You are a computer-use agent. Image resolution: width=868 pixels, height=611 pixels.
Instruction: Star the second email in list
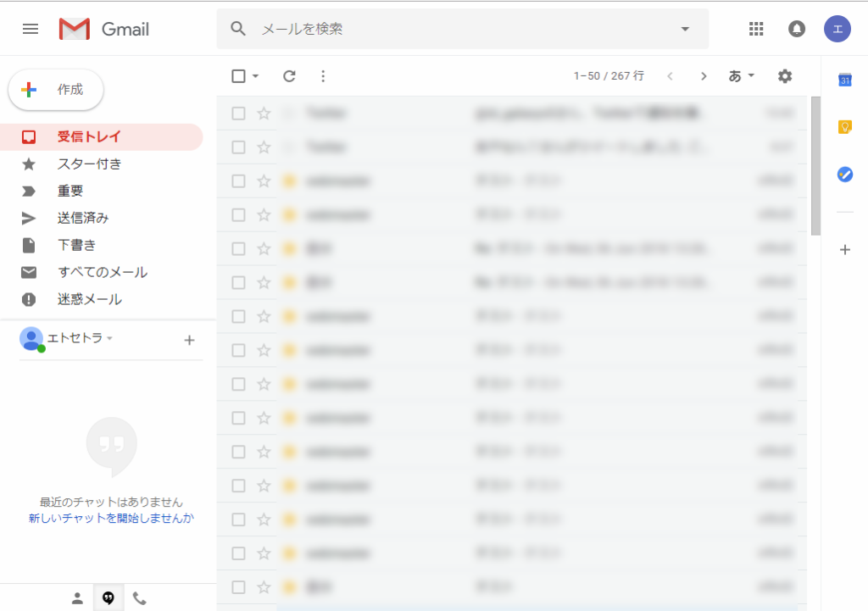coord(264,147)
